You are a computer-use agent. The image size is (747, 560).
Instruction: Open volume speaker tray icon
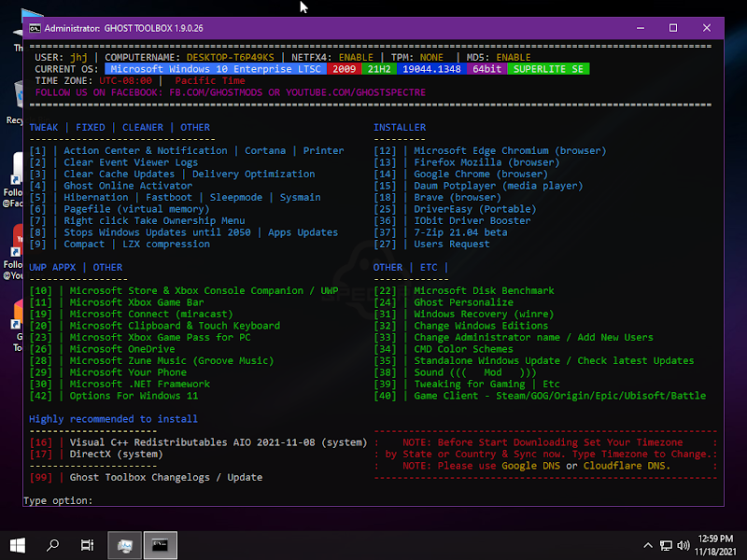[684, 546]
